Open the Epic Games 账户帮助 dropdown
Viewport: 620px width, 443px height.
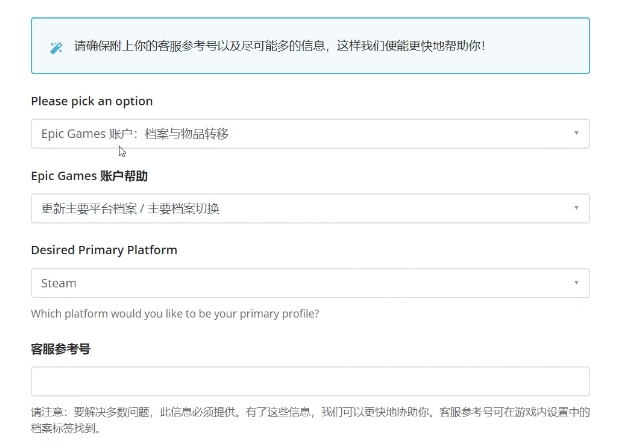[310, 208]
